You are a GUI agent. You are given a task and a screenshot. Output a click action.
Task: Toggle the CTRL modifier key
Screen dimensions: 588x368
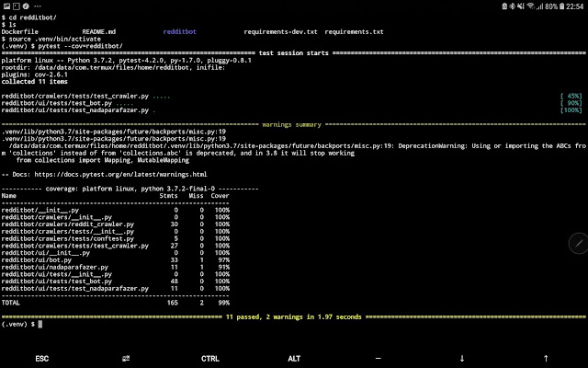pos(209,358)
